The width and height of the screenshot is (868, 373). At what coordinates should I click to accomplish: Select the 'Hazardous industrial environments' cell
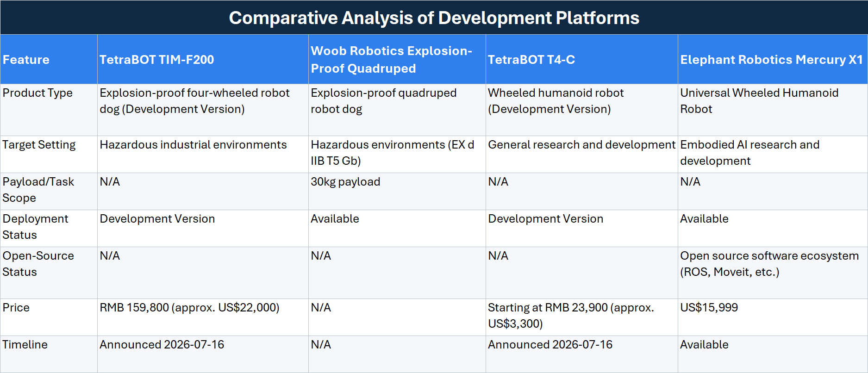click(203, 154)
